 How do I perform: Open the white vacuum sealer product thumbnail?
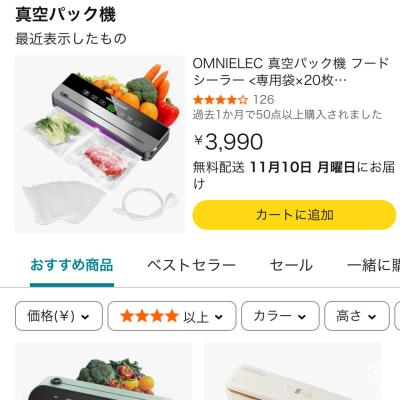[x=292, y=371]
